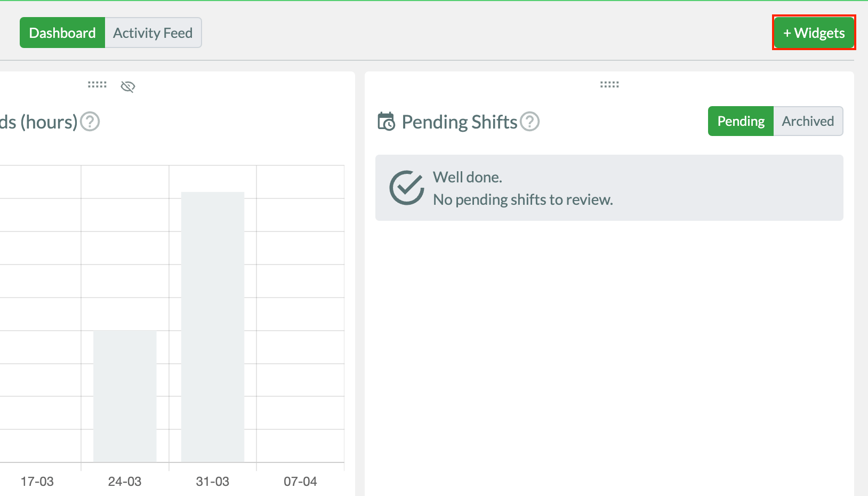Viewport: 868px width, 496px height.
Task: Click the 24-03 chart bar
Action: pos(125,396)
